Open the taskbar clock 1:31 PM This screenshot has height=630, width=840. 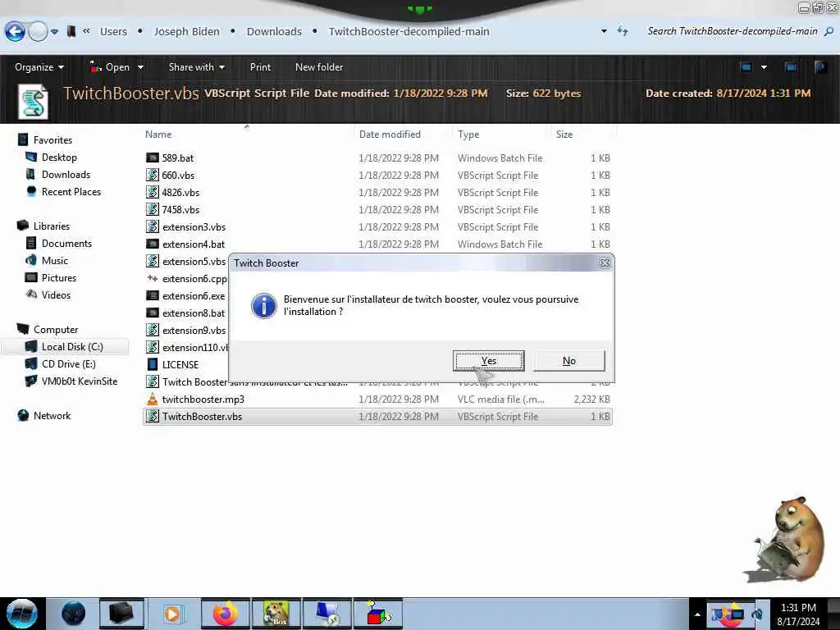[798, 614]
